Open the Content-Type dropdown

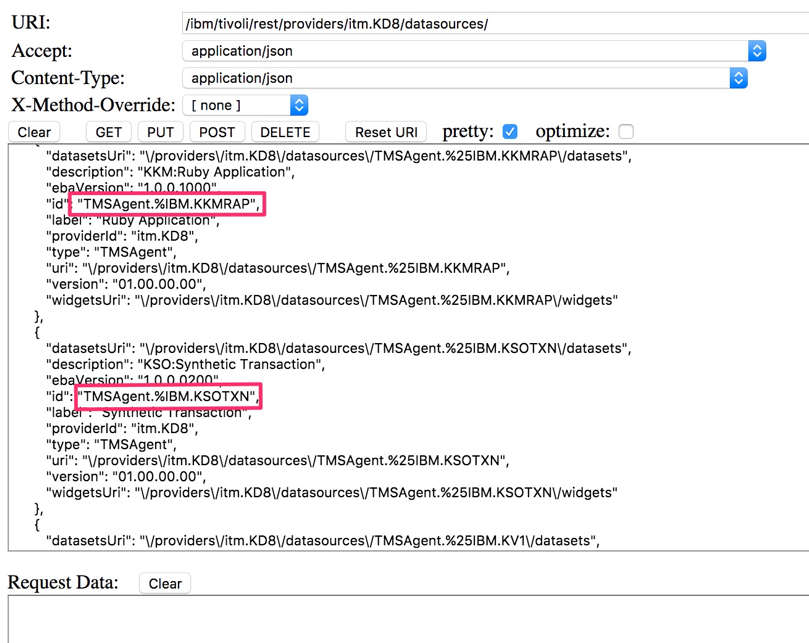point(465,78)
